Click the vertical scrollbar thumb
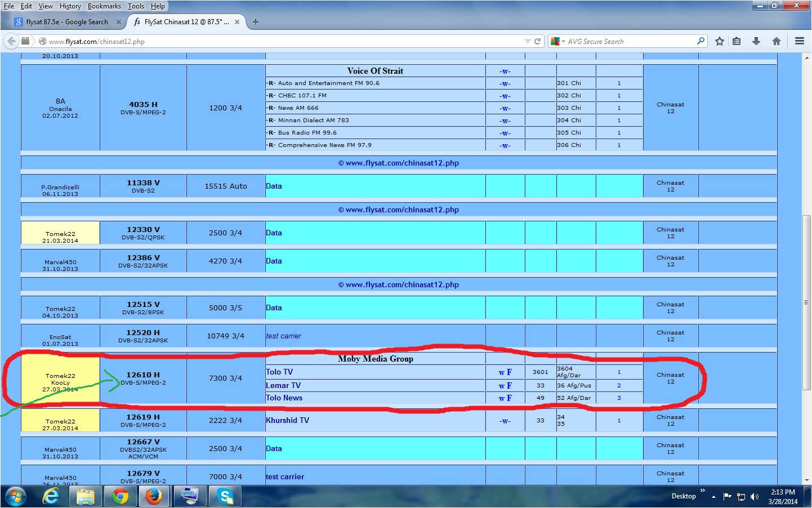The height and width of the screenshot is (508, 812). (807, 302)
